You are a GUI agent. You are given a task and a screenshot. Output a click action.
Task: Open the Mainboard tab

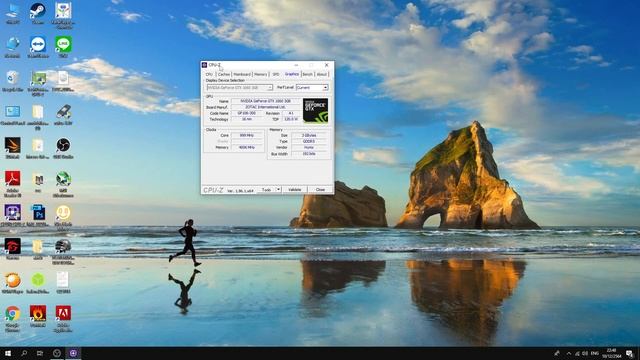[242, 74]
